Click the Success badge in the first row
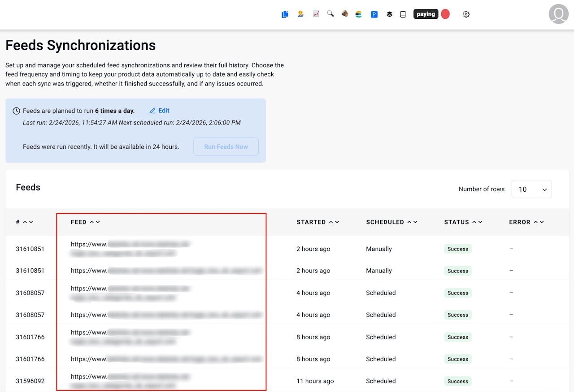 click(x=457, y=249)
